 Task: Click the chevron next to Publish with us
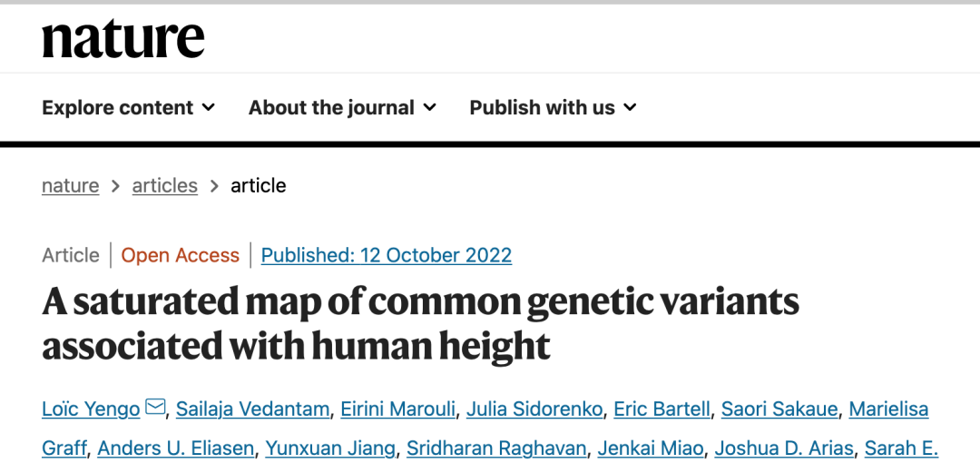coord(630,108)
